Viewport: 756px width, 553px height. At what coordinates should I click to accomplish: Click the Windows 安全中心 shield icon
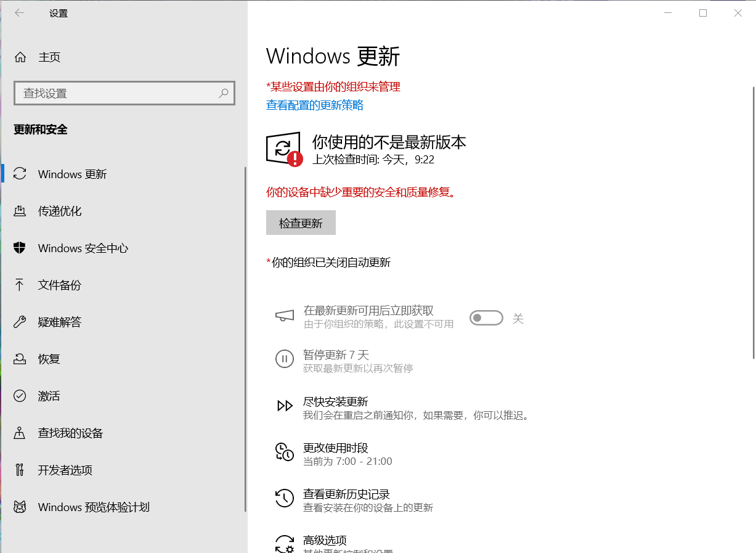tap(20, 248)
